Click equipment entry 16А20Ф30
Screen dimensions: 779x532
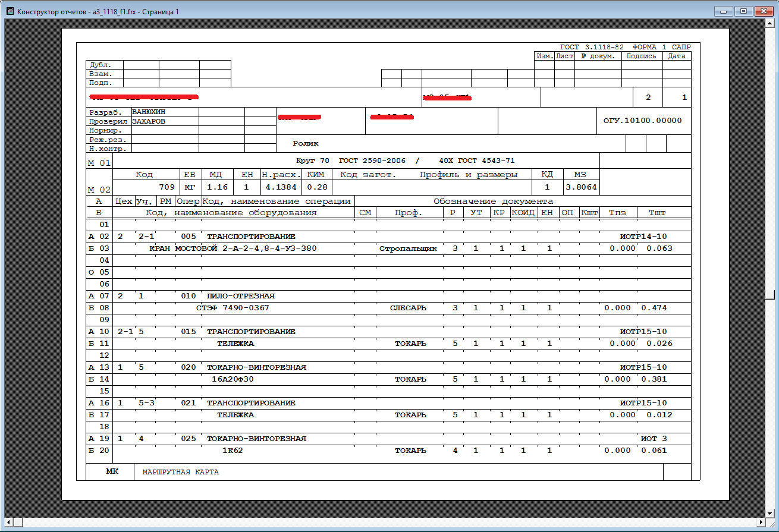coord(236,379)
